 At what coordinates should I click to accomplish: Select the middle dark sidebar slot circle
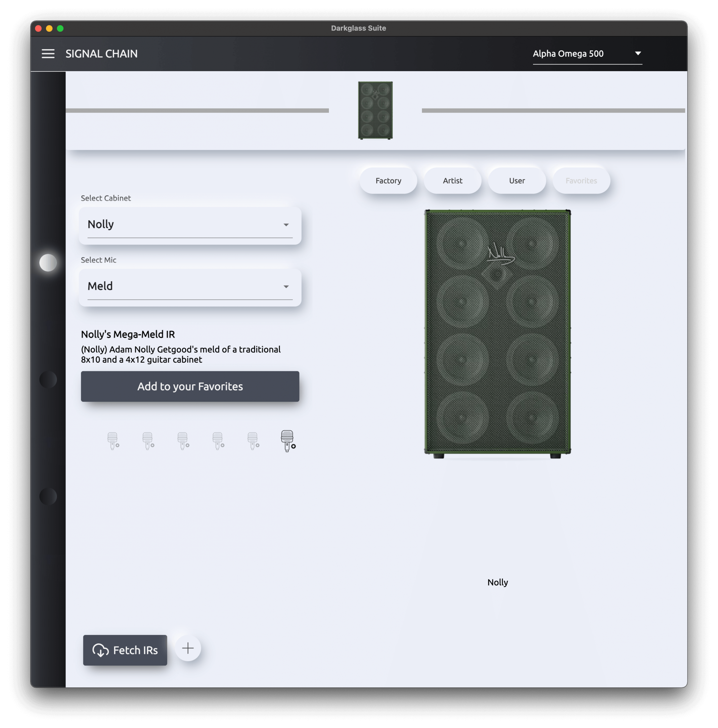pyautogui.click(x=48, y=380)
